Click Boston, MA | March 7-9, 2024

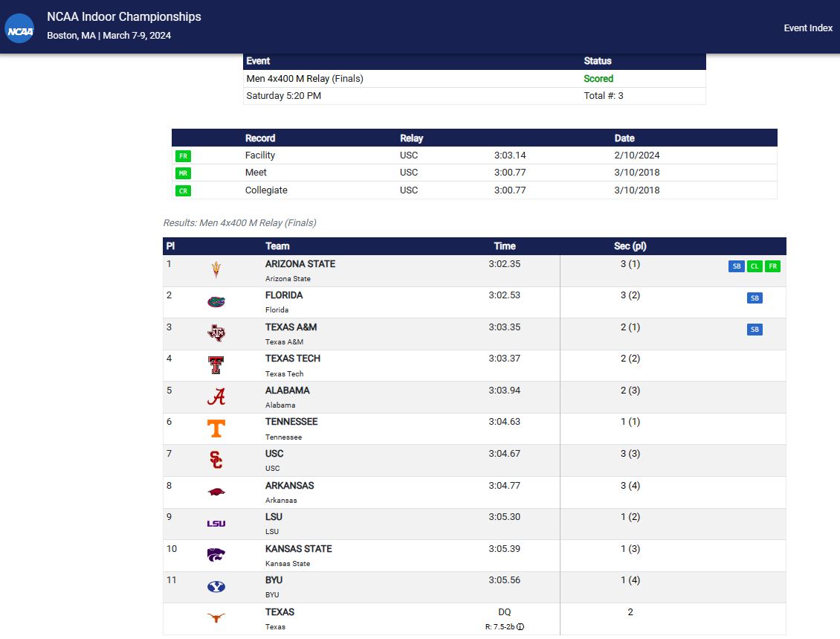point(109,36)
